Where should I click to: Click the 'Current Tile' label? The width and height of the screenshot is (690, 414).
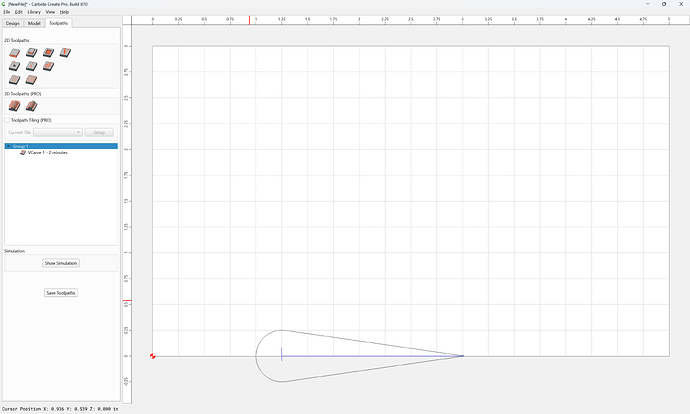click(x=19, y=132)
